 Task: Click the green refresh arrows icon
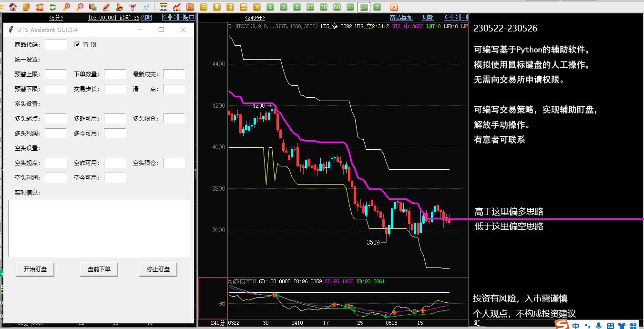(53, 7)
